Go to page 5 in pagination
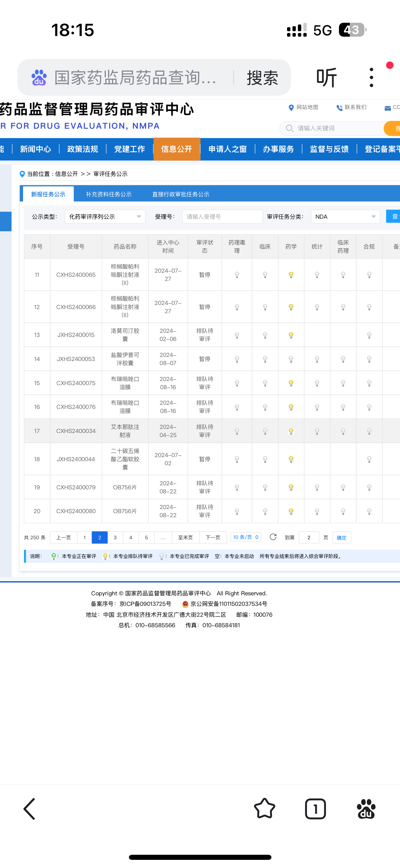The width and height of the screenshot is (400, 868). (x=146, y=538)
